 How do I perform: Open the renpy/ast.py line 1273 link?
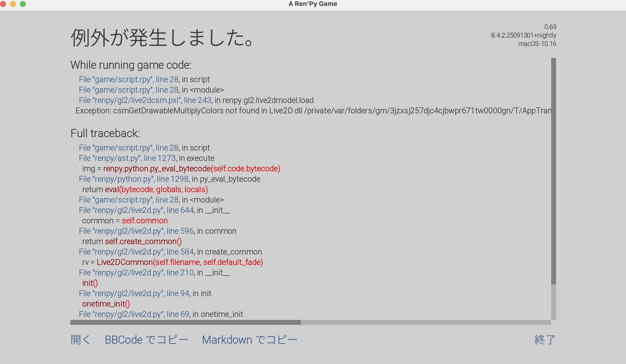(x=127, y=158)
